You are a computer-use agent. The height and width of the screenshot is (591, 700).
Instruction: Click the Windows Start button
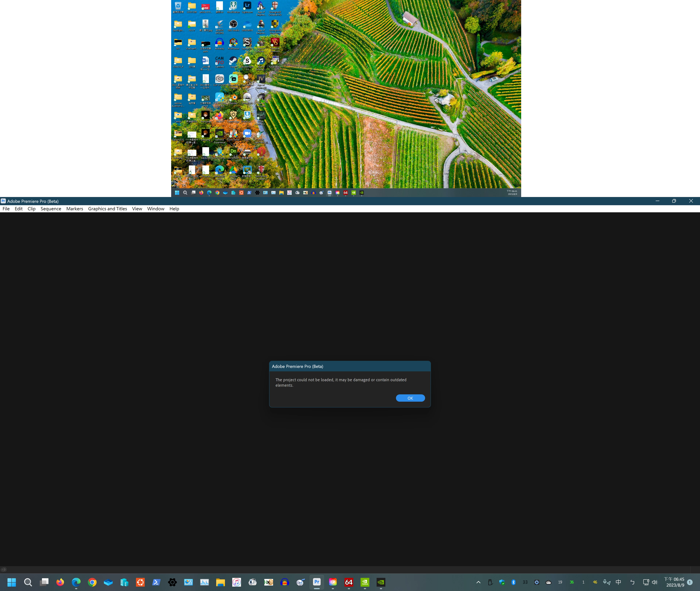point(12,582)
